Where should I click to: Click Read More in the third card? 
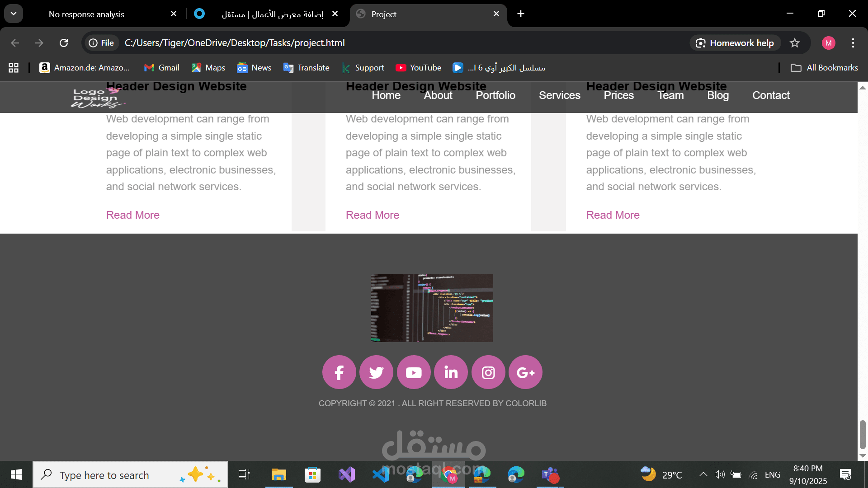coord(613,215)
